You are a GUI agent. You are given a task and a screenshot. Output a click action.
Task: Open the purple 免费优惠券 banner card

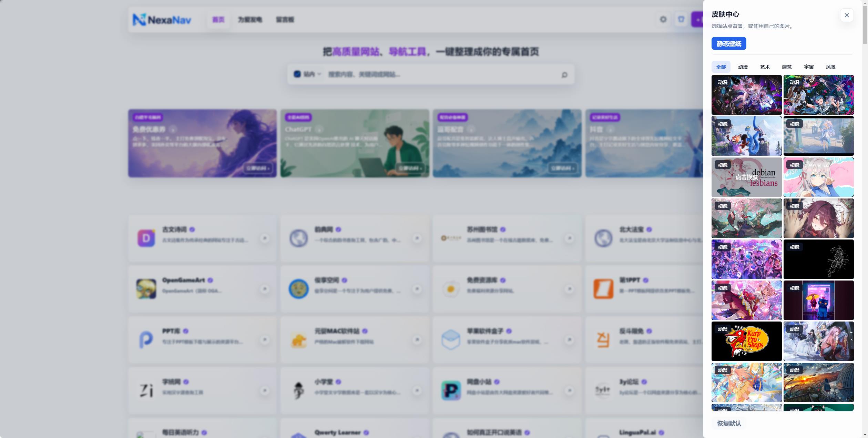click(x=202, y=143)
